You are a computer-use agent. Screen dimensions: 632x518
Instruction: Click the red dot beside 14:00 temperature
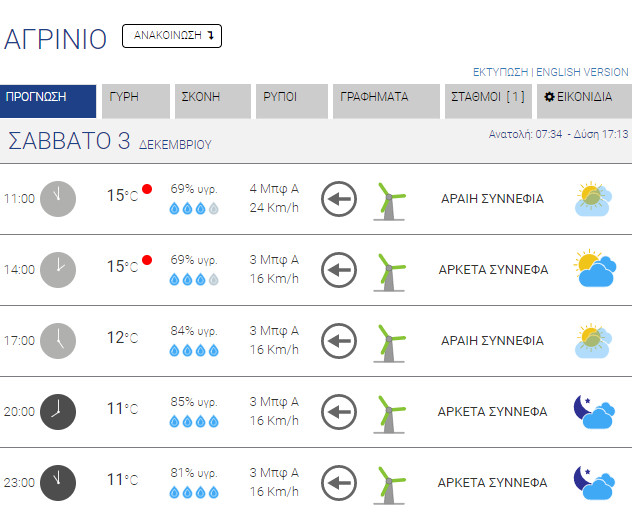[x=147, y=260]
